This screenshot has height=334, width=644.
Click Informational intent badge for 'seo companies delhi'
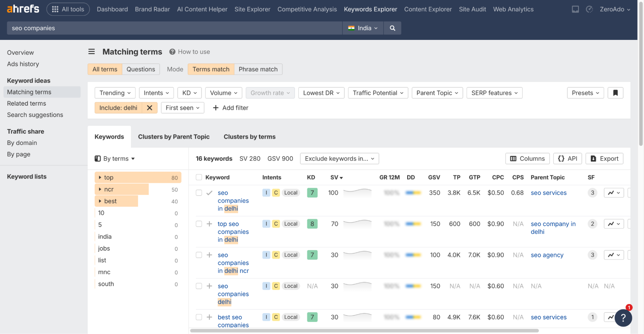(x=266, y=286)
